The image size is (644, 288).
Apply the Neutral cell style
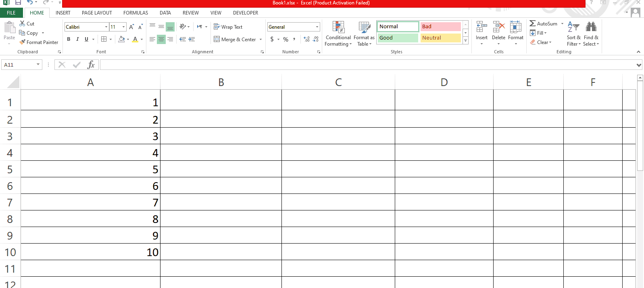[x=441, y=38]
